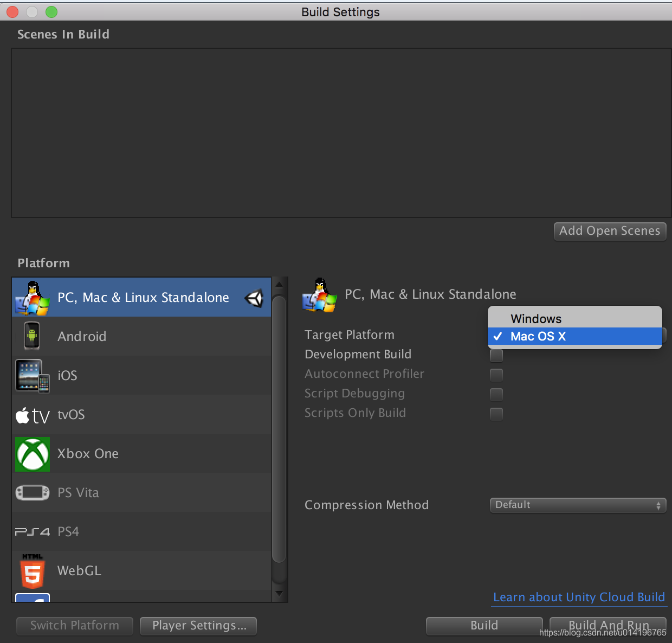Select the PS Vita platform row

coord(141,492)
